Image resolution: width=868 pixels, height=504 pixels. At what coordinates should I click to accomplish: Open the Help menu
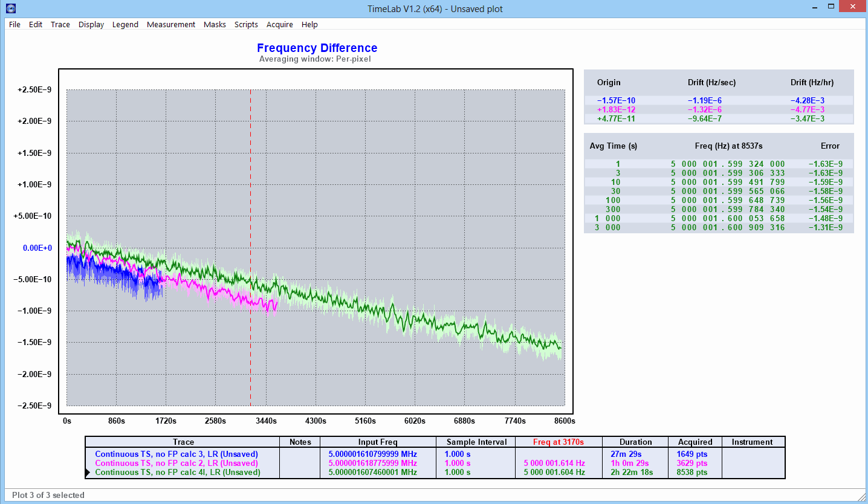pos(309,25)
